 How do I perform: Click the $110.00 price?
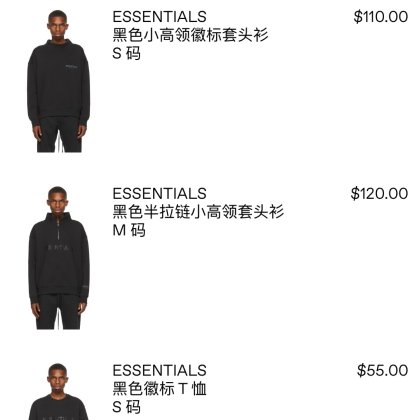[381, 17]
